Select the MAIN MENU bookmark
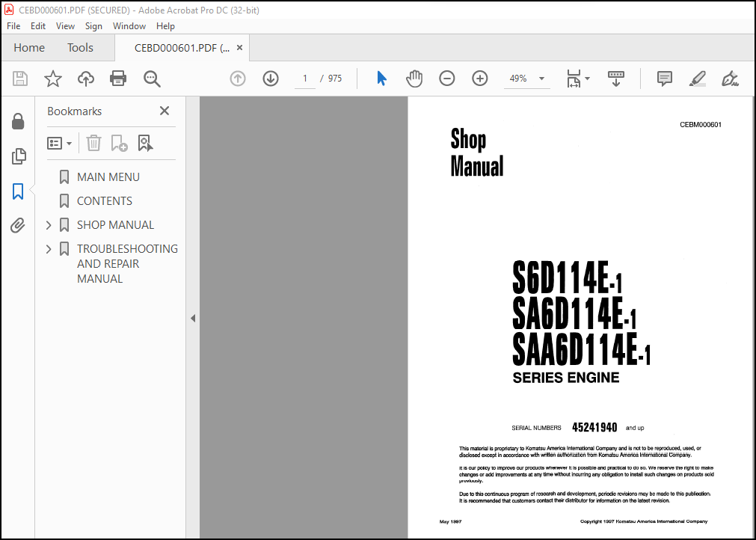The width and height of the screenshot is (756, 540). (108, 177)
